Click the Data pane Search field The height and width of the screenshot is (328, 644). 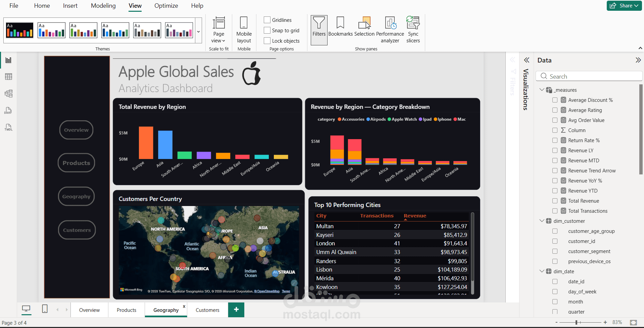tap(589, 76)
